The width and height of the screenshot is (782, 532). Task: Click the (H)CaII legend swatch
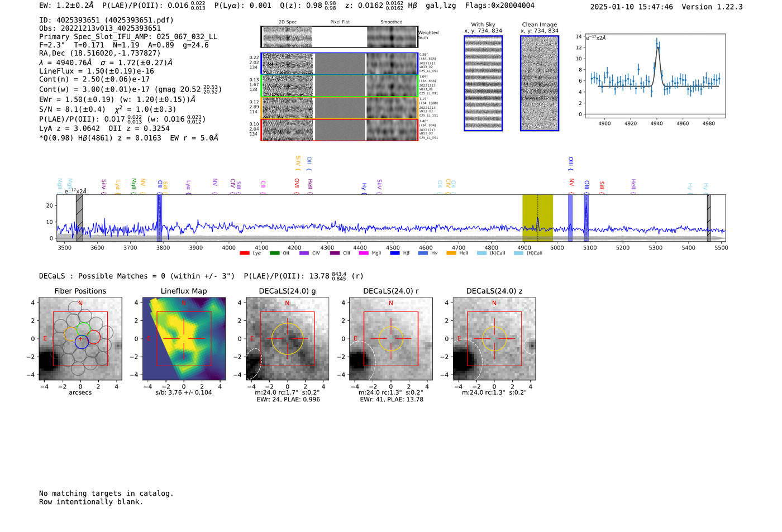[x=518, y=253]
